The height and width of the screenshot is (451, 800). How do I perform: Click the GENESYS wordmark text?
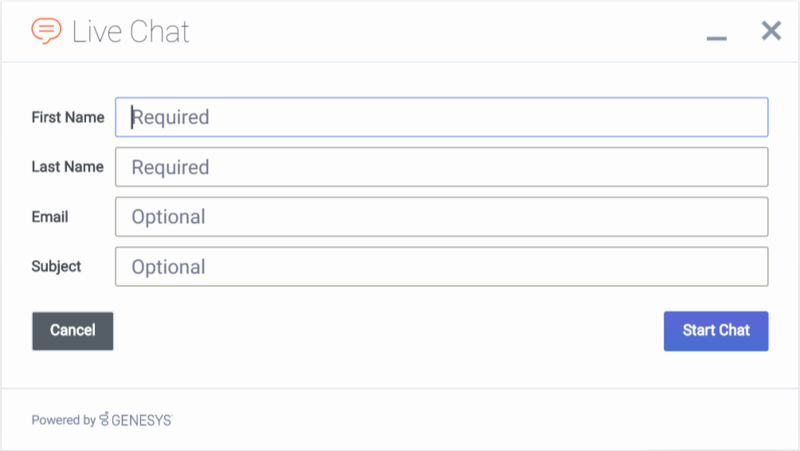(142, 420)
